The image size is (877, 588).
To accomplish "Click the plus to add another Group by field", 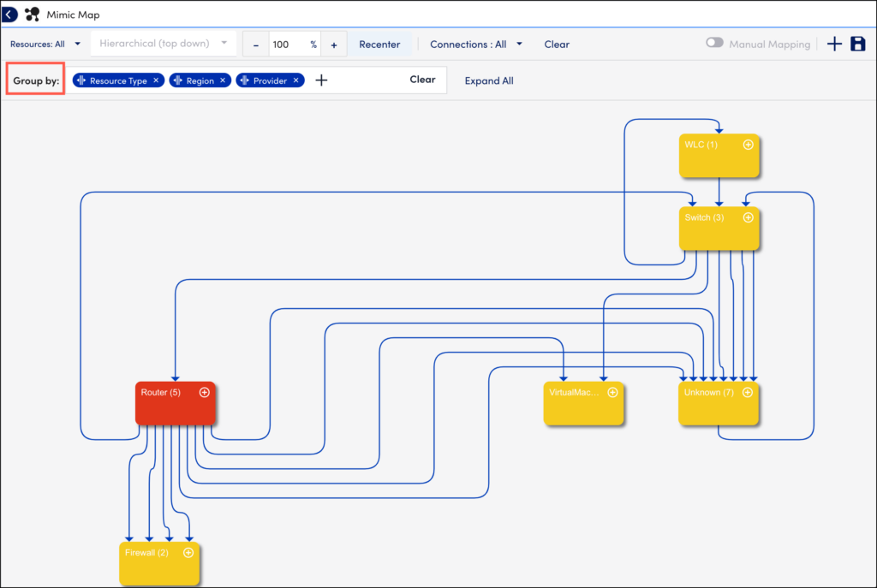I will click(320, 80).
